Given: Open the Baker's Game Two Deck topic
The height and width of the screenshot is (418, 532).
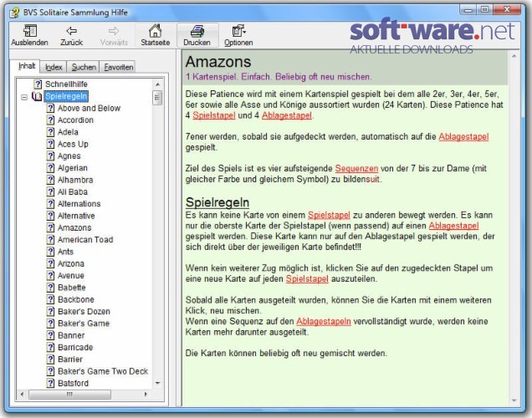Looking at the screenshot, I should 103,371.
